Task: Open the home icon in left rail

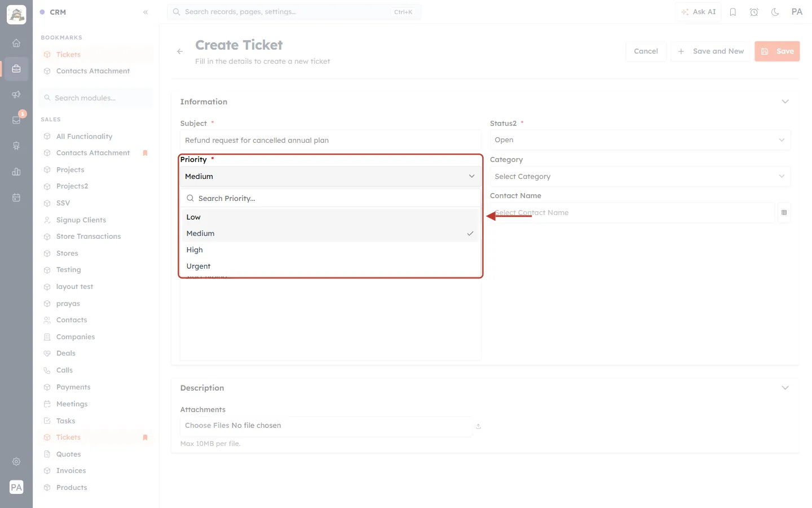Action: [16, 43]
